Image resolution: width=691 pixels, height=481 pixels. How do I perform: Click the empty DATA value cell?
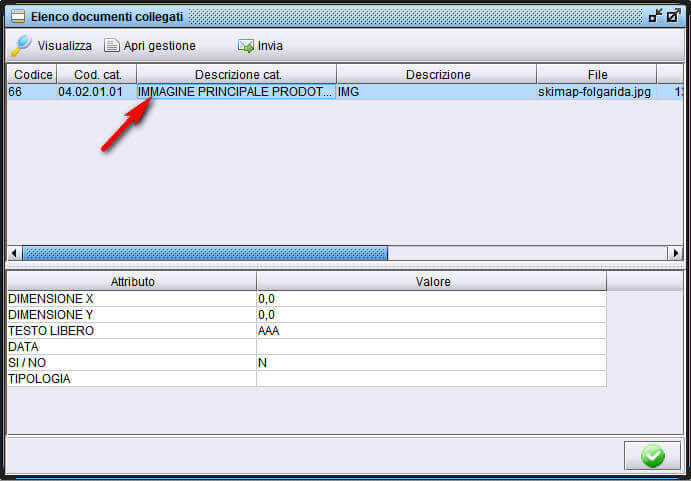[431, 347]
